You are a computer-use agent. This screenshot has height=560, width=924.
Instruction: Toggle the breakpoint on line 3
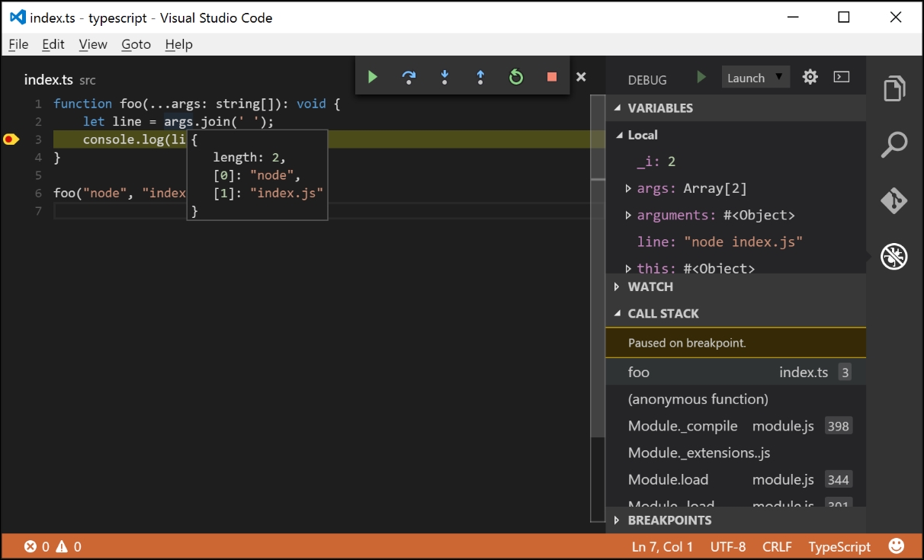(x=10, y=139)
